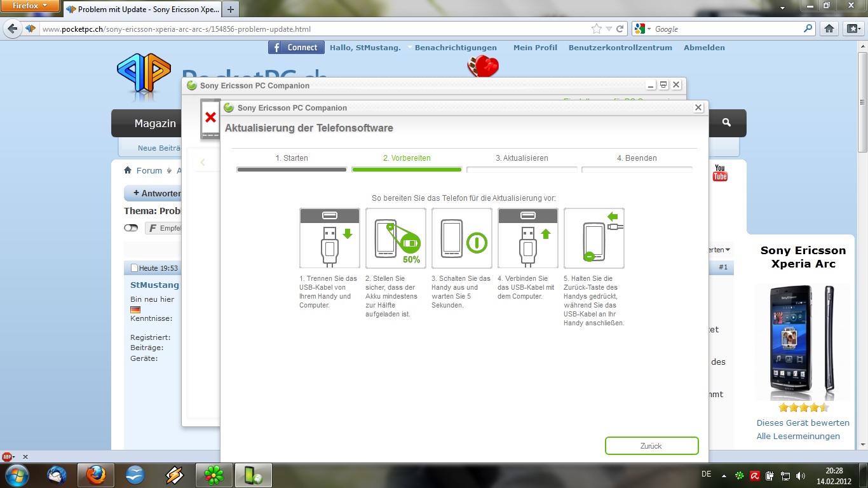Viewport: 868px width, 488px height.
Task: Click the Xperia Arc phone image
Action: pos(803,342)
